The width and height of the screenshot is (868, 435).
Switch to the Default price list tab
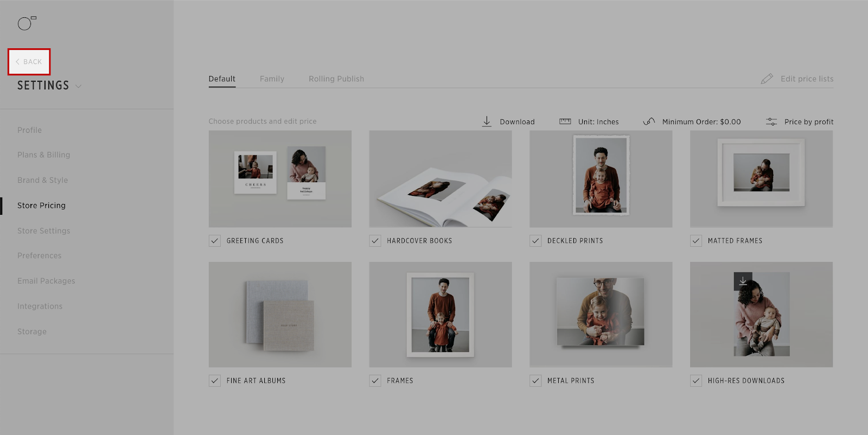222,79
